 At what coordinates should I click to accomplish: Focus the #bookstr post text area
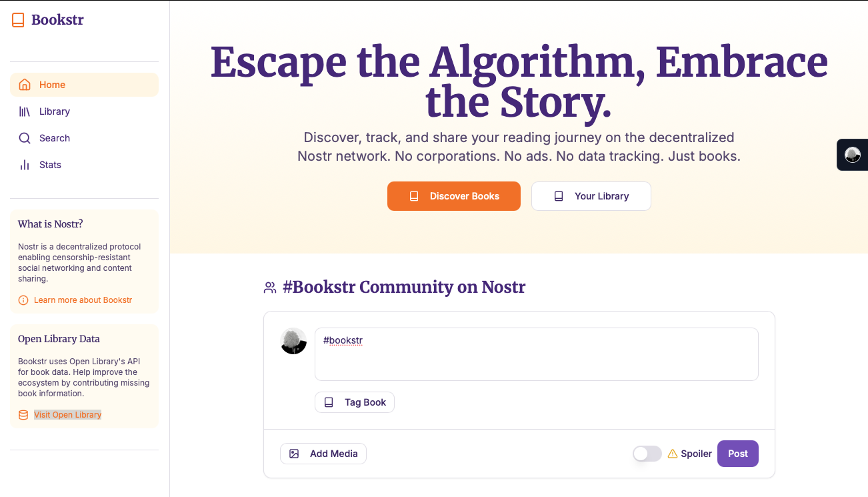click(x=537, y=354)
